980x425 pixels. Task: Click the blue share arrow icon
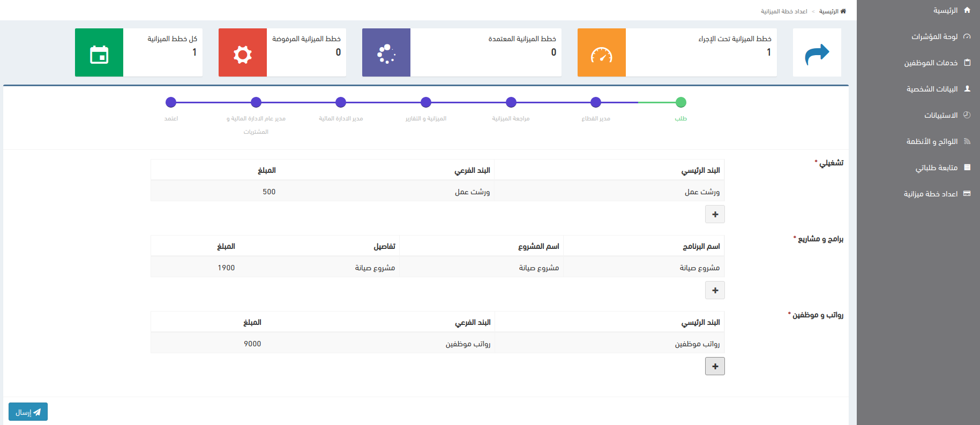click(817, 53)
